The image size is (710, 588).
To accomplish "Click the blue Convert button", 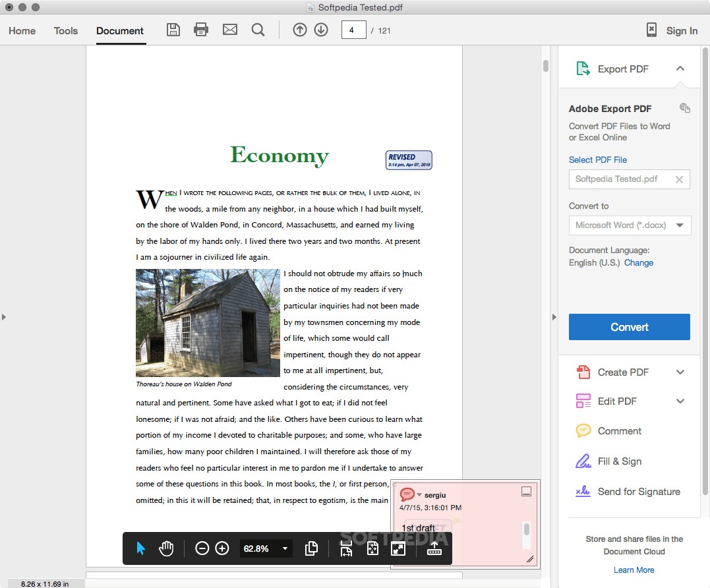I will tap(629, 327).
